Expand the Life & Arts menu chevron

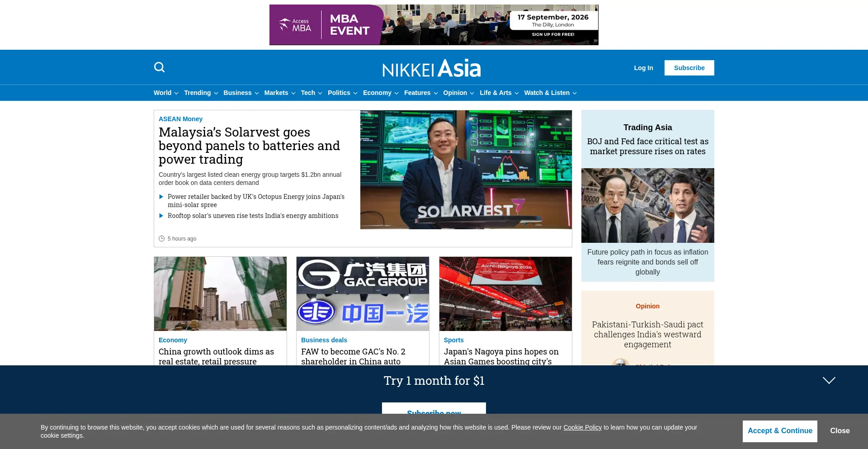[517, 93]
